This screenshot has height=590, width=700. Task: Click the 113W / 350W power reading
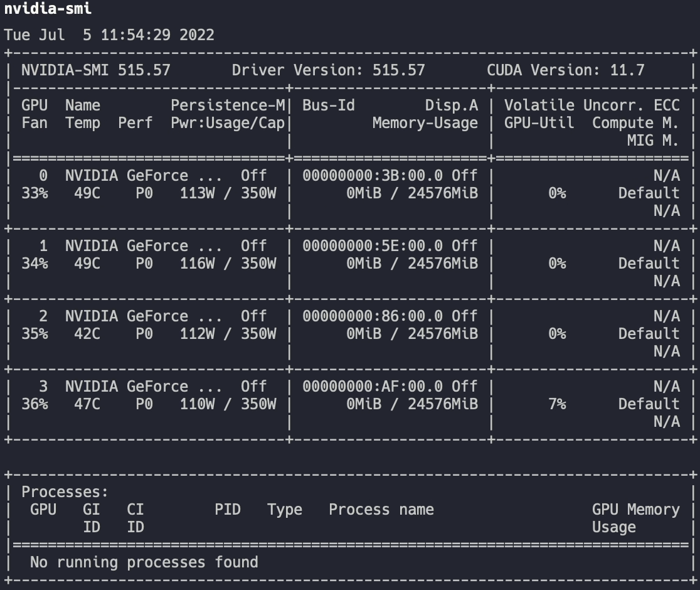228,193
